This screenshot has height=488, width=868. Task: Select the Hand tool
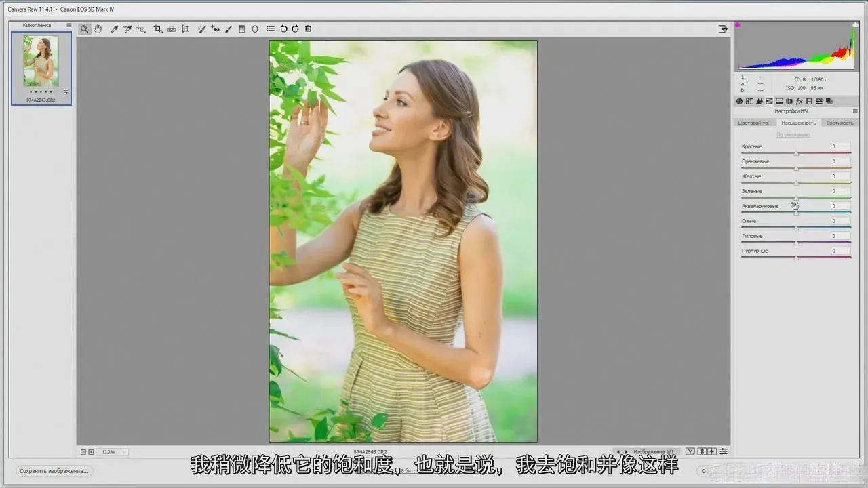tap(98, 29)
